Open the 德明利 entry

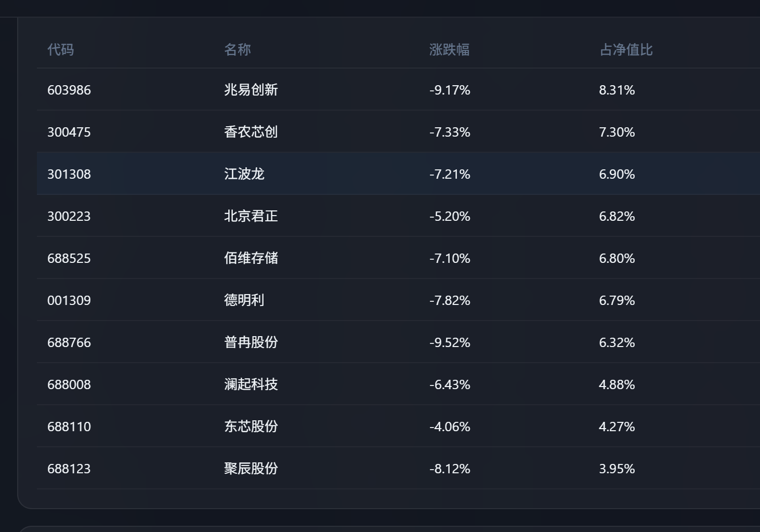(244, 300)
